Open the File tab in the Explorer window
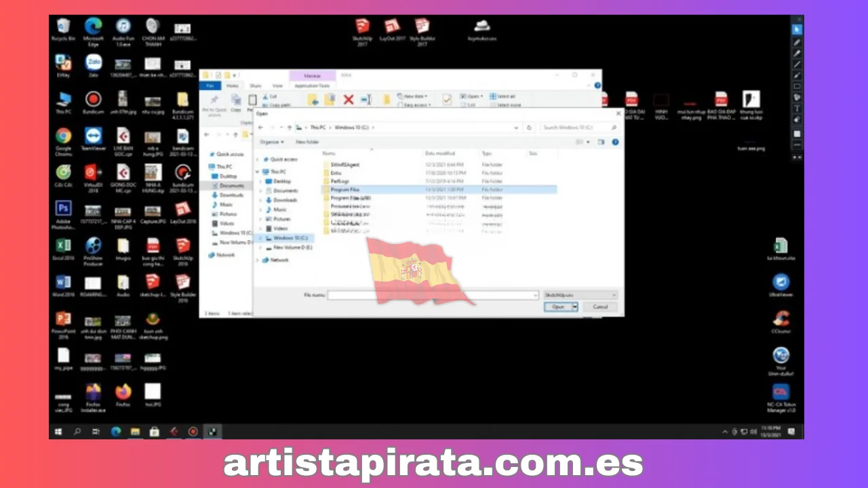This screenshot has width=868, height=488. coord(210,86)
